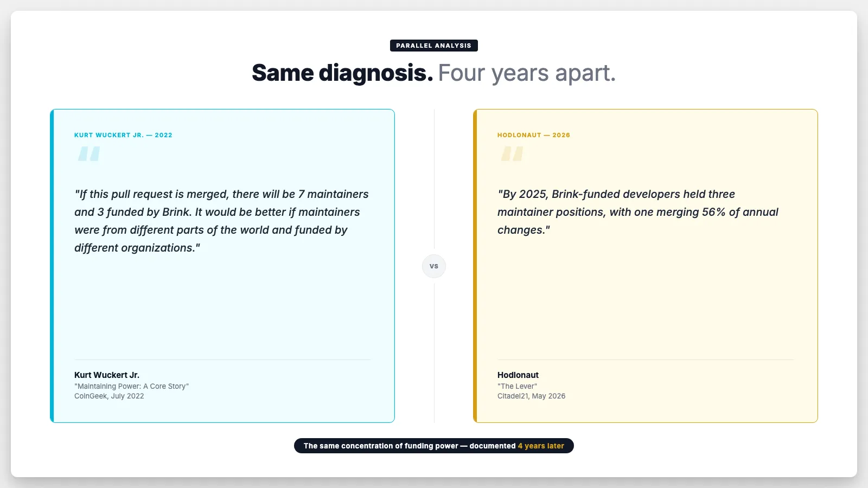
Task: Click the gold left border of Hodlonaut card
Action: pyautogui.click(x=475, y=266)
